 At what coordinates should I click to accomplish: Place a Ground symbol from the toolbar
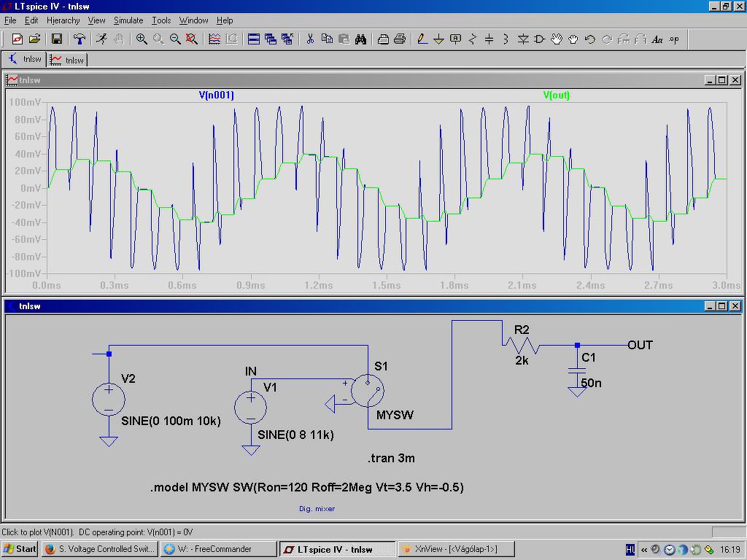pyautogui.click(x=438, y=39)
